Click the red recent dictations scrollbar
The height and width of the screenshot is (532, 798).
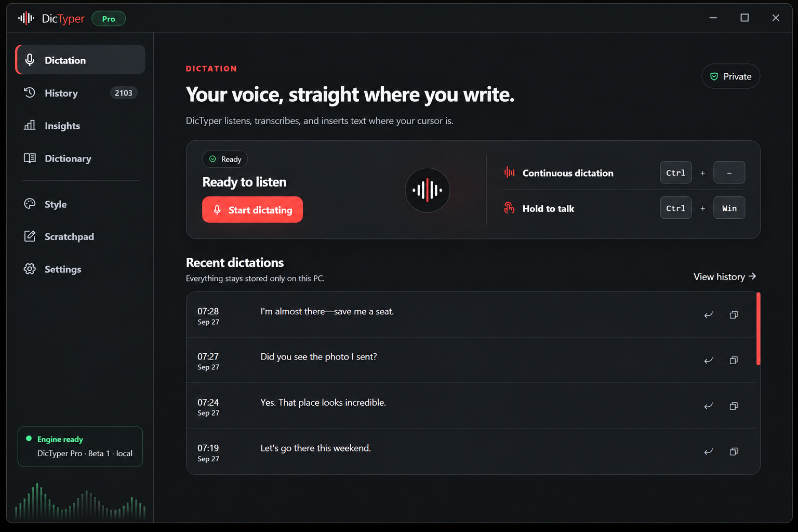click(x=758, y=329)
